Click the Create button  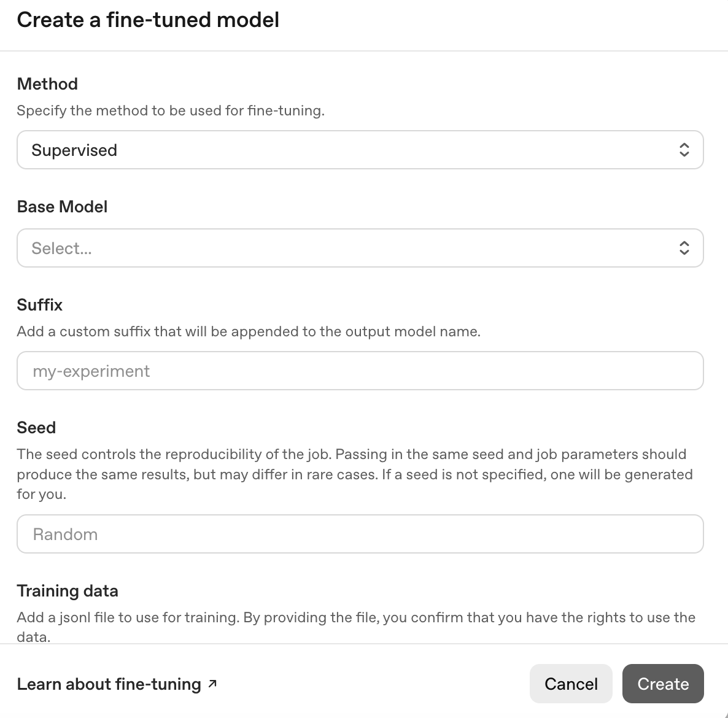(x=663, y=683)
